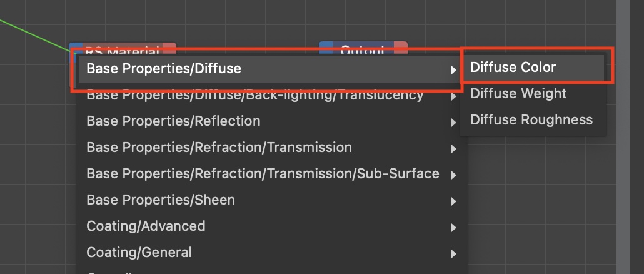Open the Back-lighting/Translucency menu entry
The height and width of the screenshot is (274, 644).
click(x=254, y=96)
